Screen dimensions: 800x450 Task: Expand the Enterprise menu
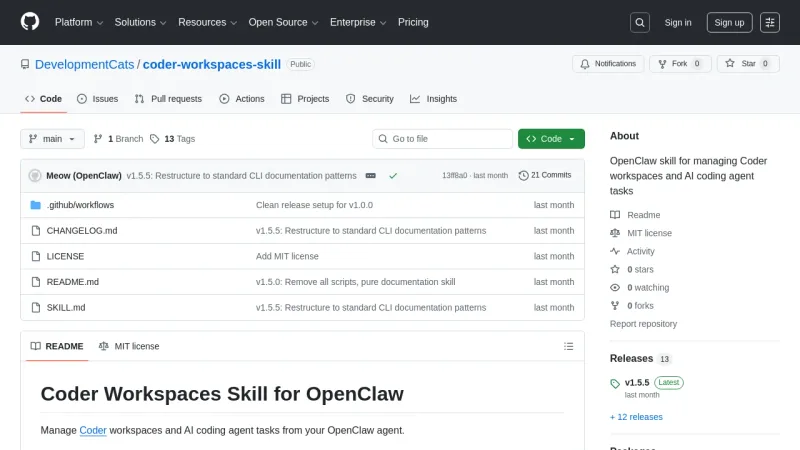[358, 22]
